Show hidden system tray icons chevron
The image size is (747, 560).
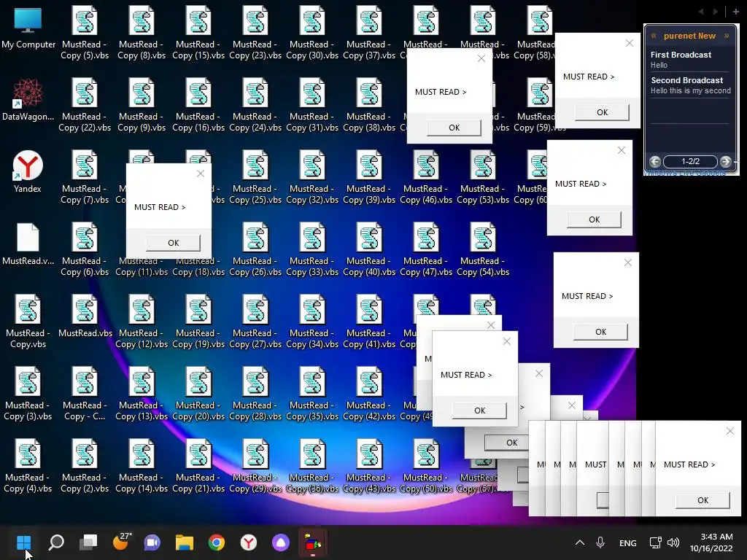[x=580, y=542]
